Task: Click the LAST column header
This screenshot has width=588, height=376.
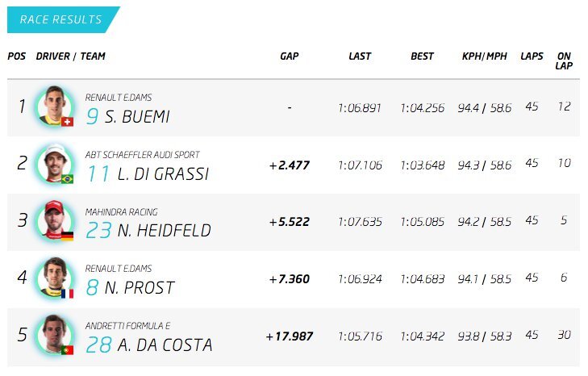Action: coord(360,56)
